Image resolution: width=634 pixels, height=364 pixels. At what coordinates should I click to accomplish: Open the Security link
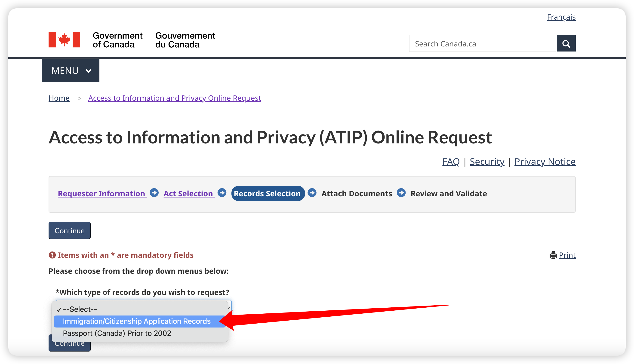487,162
